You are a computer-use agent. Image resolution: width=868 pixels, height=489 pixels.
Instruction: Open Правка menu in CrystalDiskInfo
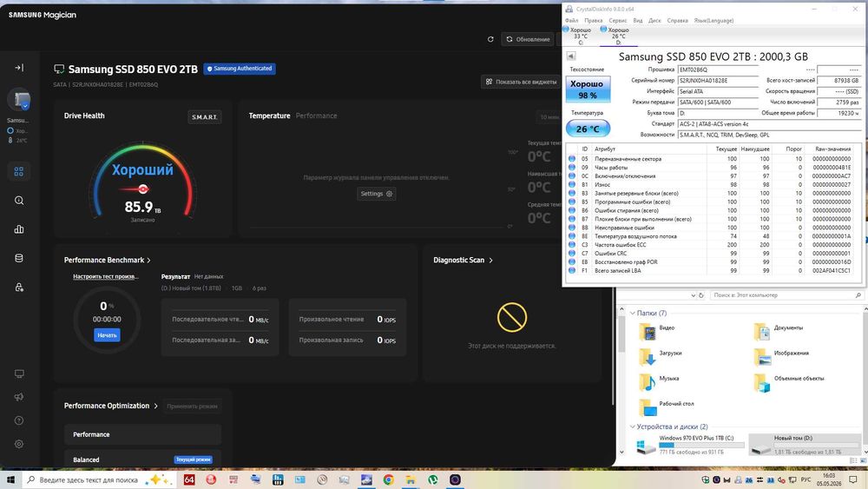tap(593, 21)
